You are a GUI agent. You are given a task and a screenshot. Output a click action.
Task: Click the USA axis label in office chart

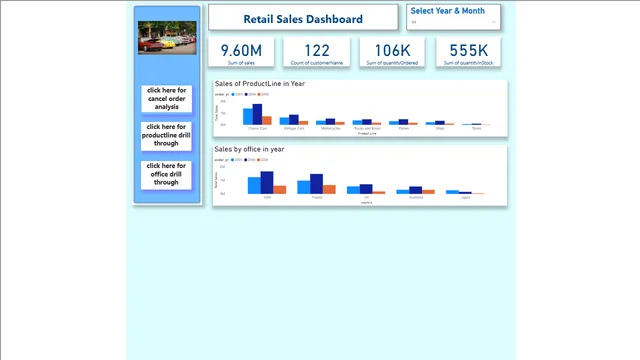[x=267, y=198]
